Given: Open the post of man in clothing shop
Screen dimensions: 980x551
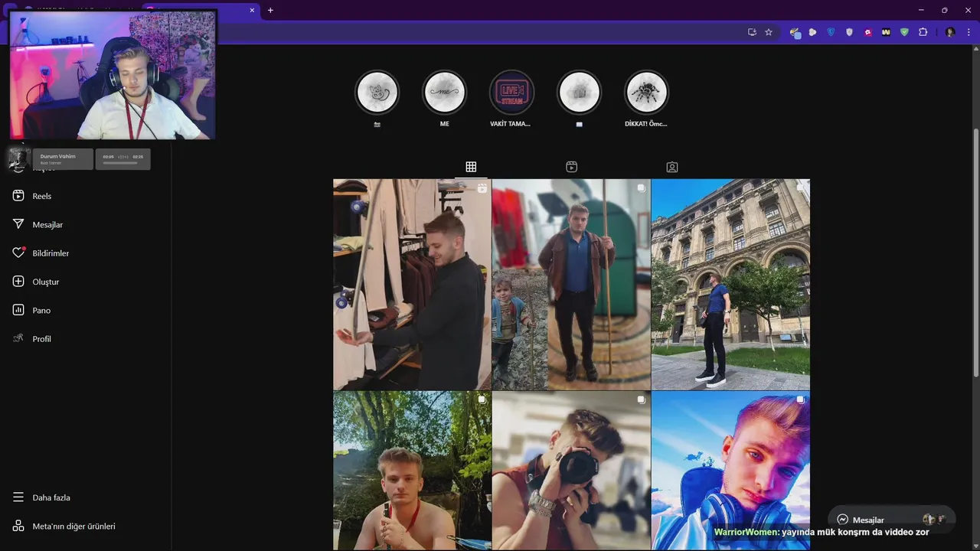Looking at the screenshot, I should 412,285.
